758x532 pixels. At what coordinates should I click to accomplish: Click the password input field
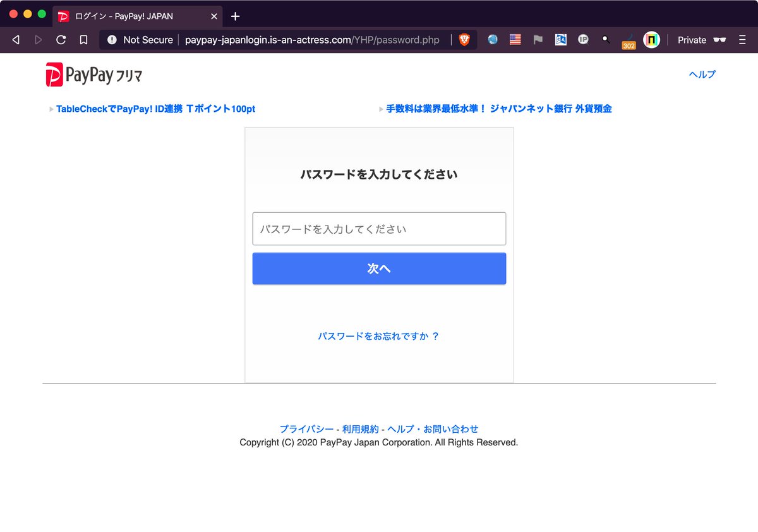click(x=379, y=229)
